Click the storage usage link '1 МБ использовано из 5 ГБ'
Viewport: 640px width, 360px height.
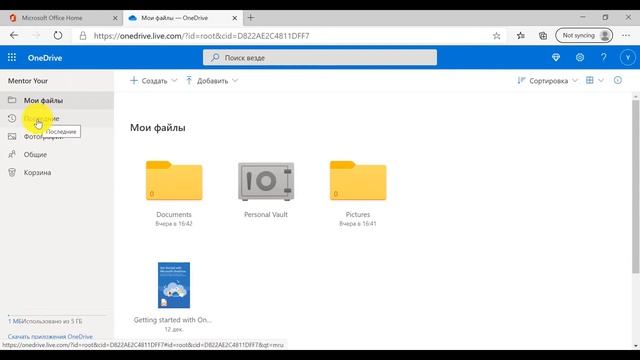click(45, 321)
